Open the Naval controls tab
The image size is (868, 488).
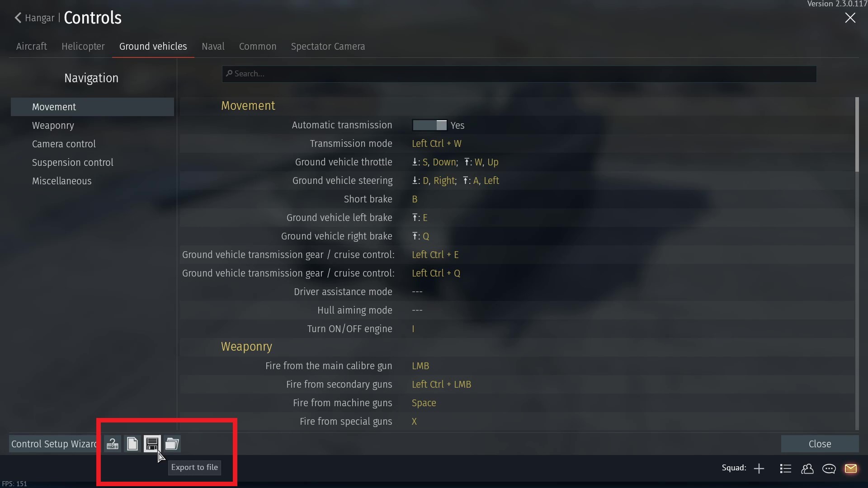pyautogui.click(x=213, y=47)
